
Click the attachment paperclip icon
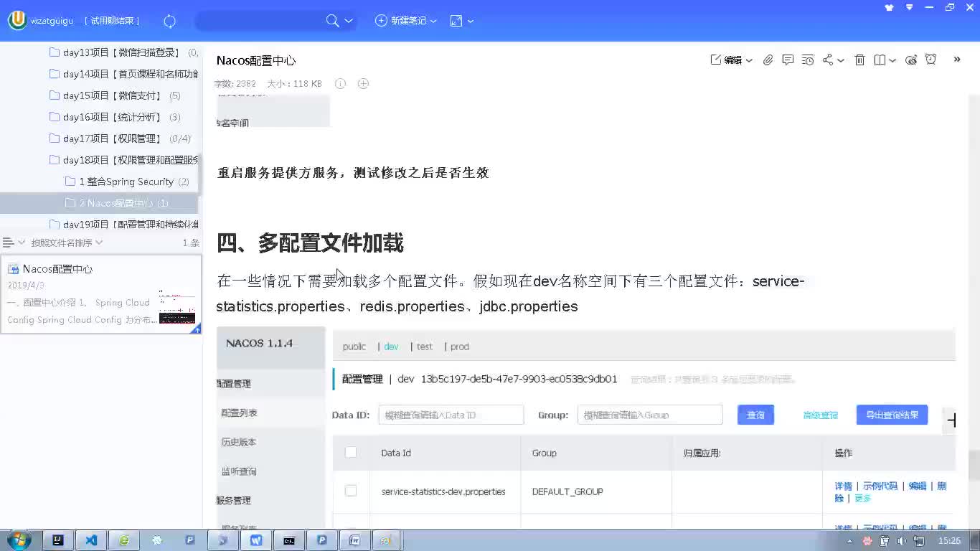(x=768, y=60)
